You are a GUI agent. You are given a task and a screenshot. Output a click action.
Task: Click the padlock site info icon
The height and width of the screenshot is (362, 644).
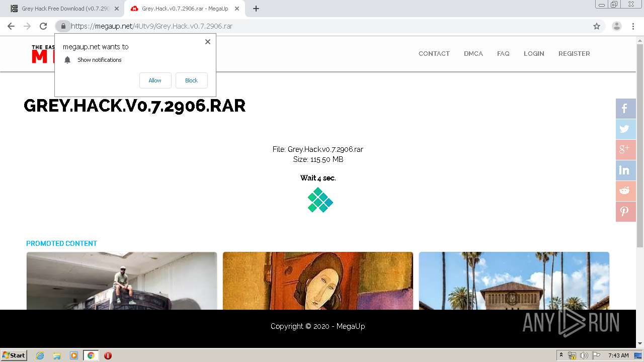pos(63,26)
